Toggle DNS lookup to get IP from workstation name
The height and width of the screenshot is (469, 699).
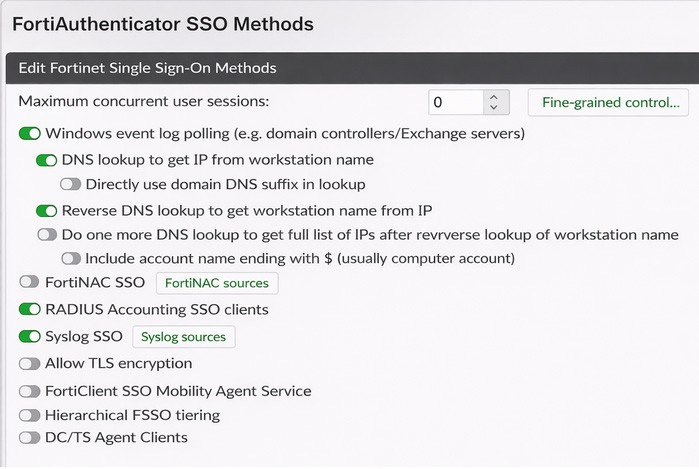[x=47, y=160]
